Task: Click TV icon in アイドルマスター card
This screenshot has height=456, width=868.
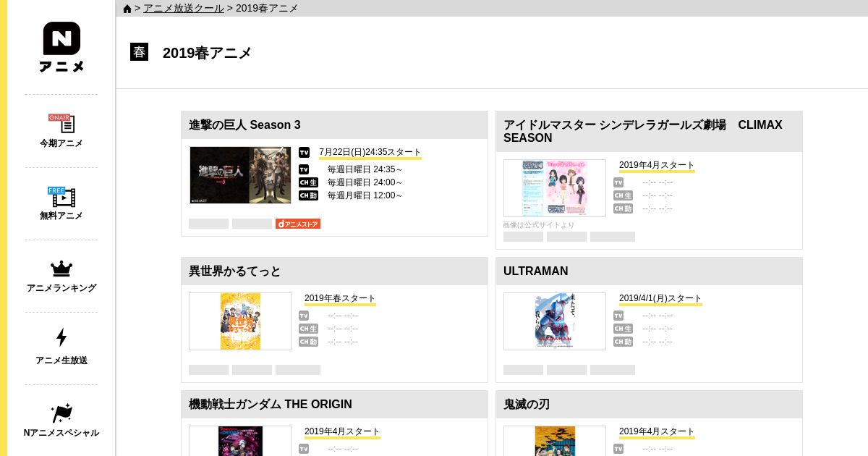Action: 618,182
